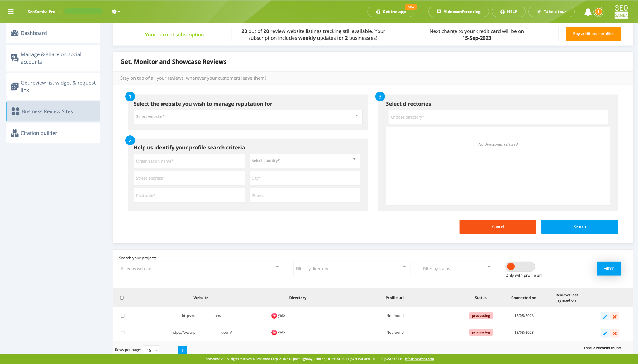
Task: Click the notification bell icon
Action: pos(588,12)
